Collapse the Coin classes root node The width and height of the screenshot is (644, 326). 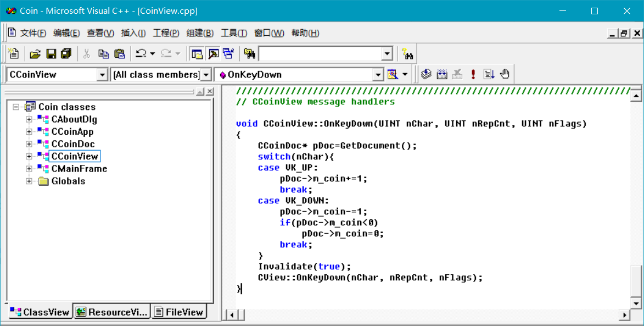tap(16, 107)
